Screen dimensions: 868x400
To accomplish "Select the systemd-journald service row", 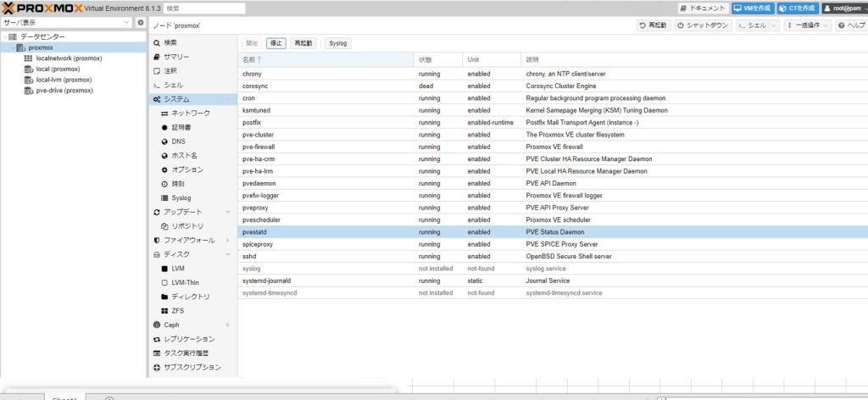I will coord(553,281).
